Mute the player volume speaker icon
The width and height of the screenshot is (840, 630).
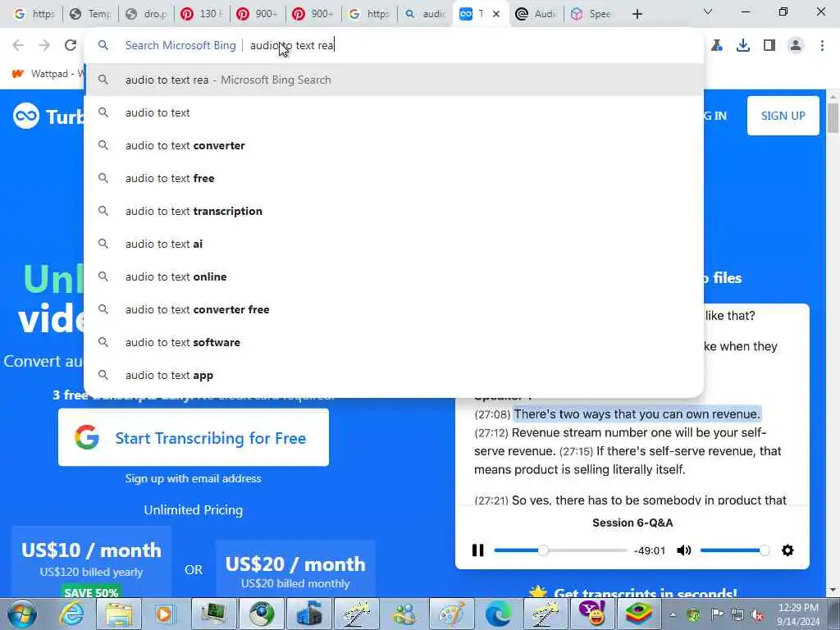point(683,550)
